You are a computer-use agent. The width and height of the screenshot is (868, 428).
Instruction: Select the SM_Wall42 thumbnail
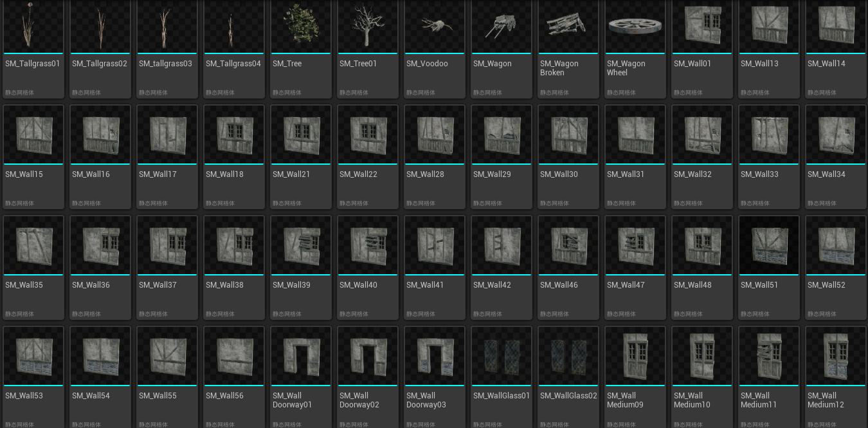(x=502, y=245)
